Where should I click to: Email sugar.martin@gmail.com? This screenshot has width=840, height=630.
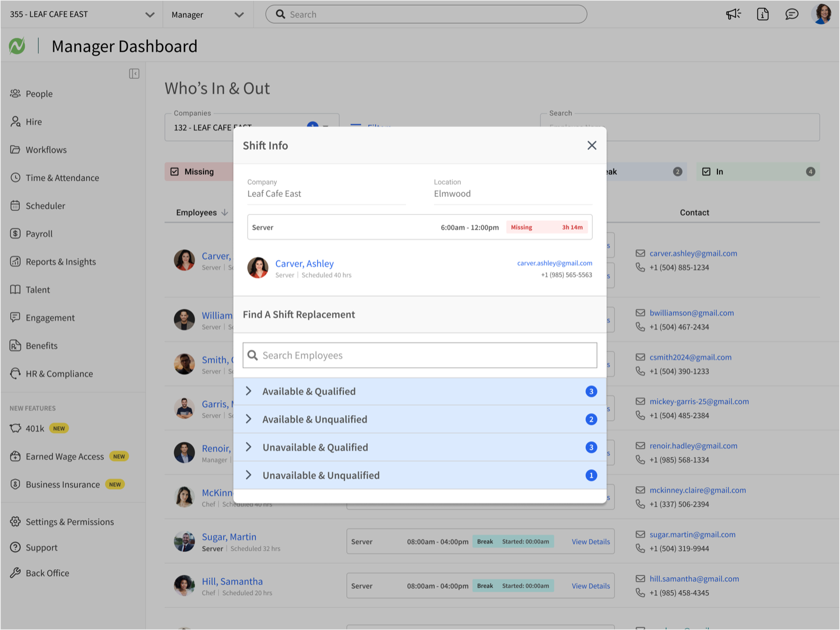click(692, 534)
